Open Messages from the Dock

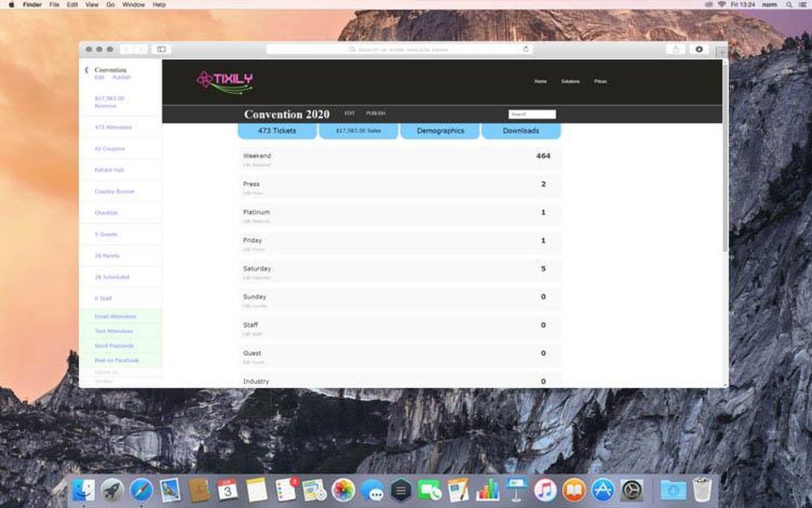pyautogui.click(x=373, y=490)
